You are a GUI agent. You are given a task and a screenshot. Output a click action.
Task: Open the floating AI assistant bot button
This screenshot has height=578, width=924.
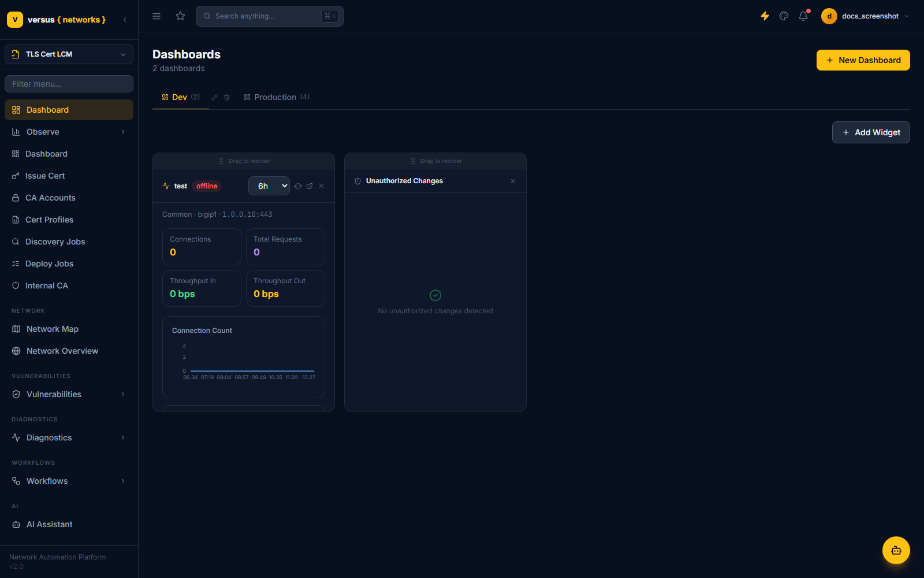(x=896, y=550)
